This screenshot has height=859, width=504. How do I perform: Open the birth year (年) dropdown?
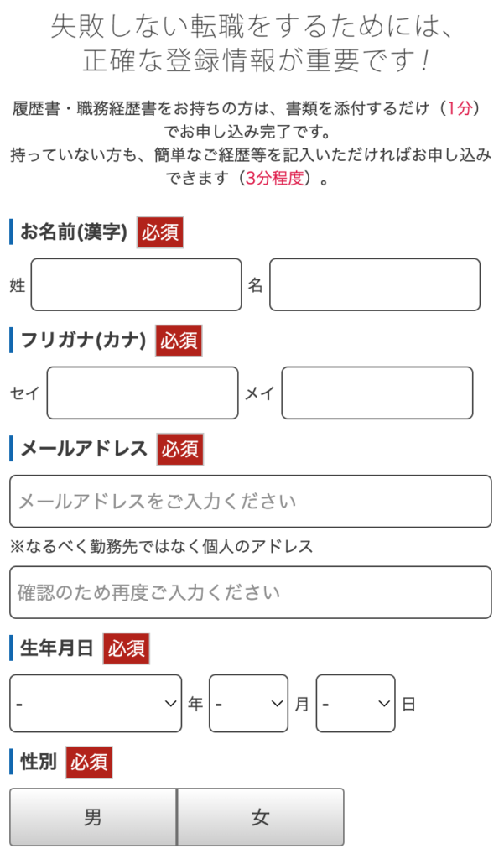pyautogui.click(x=96, y=703)
